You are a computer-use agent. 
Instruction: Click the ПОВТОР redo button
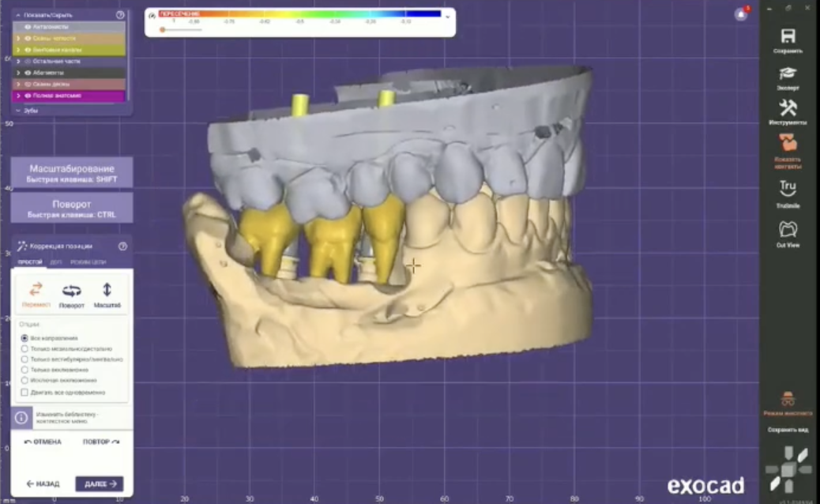(101, 442)
